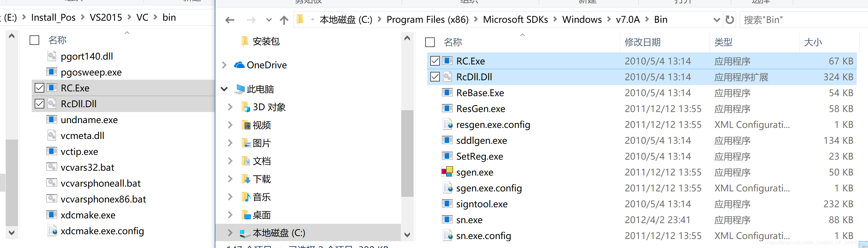
Task: Toggle the select-all checkbox in the left window header
Action: click(34, 40)
